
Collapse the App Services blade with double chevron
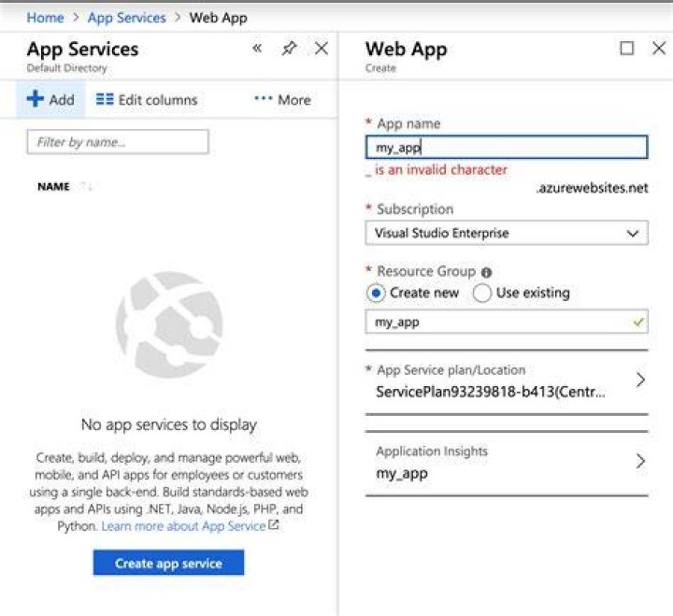tap(257, 48)
